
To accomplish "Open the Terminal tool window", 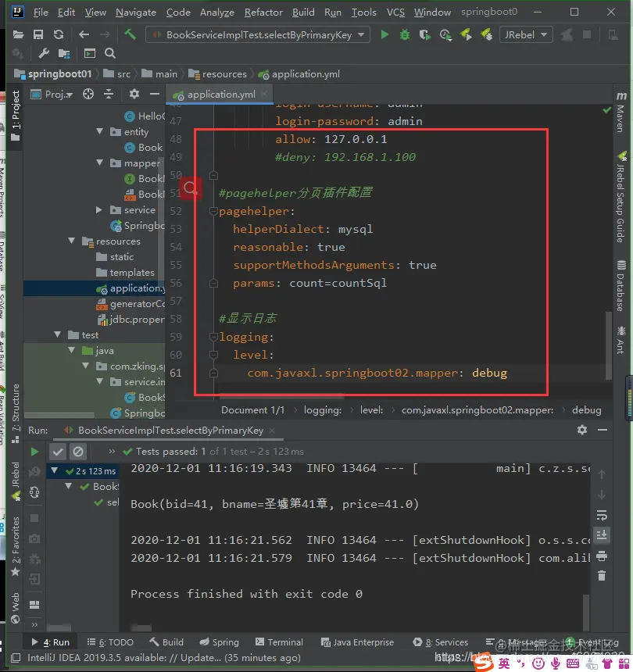I will [x=279, y=642].
